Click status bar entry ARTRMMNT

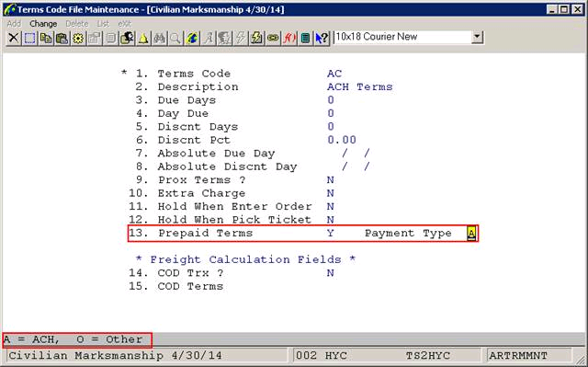518,355
